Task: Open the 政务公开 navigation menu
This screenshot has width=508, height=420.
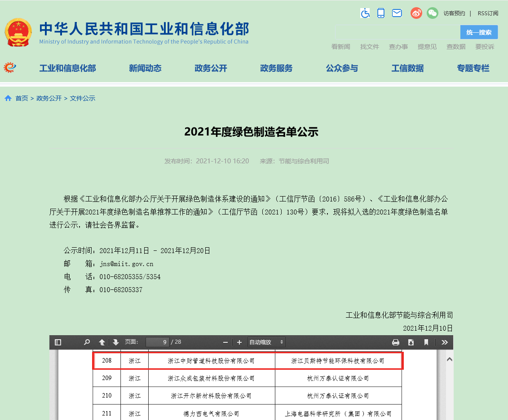Action: click(x=211, y=68)
